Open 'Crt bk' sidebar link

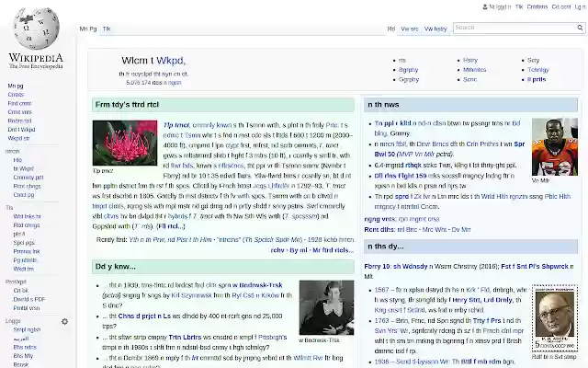[21, 291]
